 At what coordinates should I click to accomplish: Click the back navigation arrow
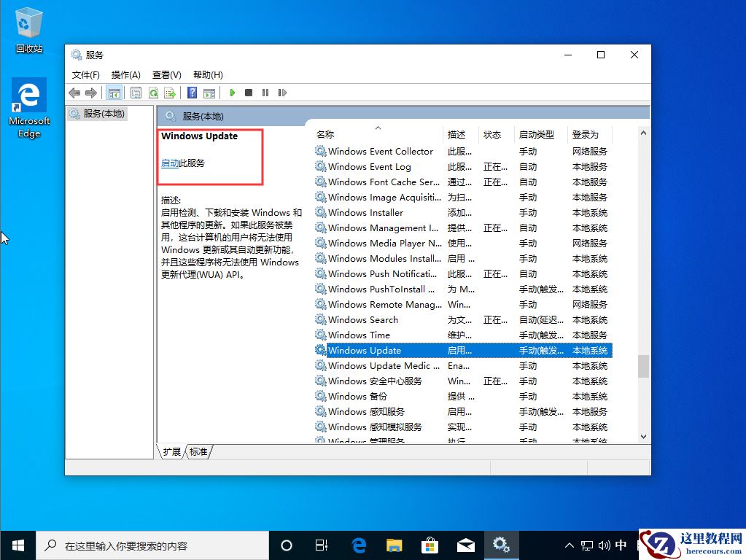(x=74, y=93)
